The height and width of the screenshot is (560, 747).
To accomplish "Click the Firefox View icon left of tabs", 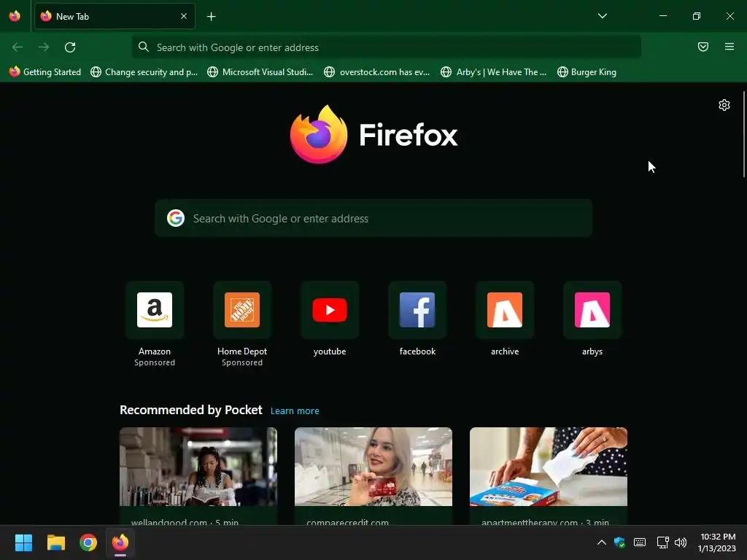I will click(x=15, y=16).
